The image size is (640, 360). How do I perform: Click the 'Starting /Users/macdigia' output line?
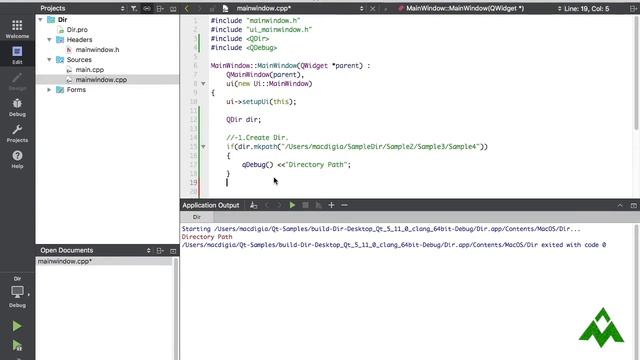point(381,229)
